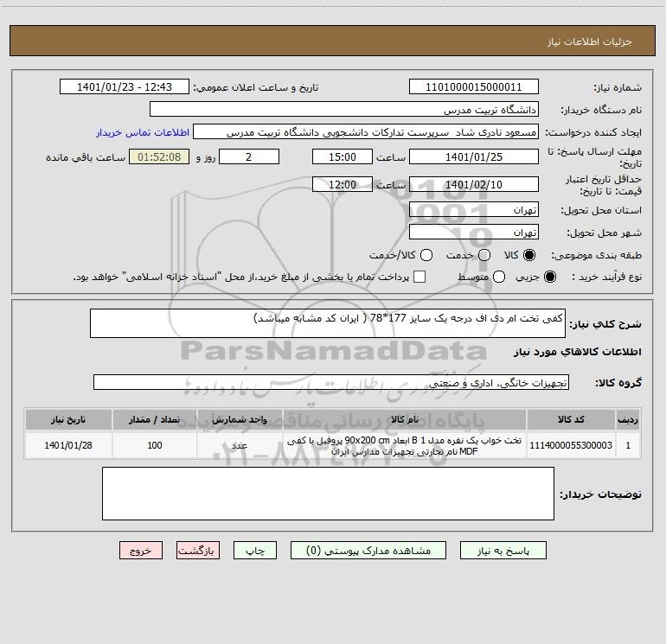Click the quantity cell 100
666x644 pixels.
(x=155, y=445)
